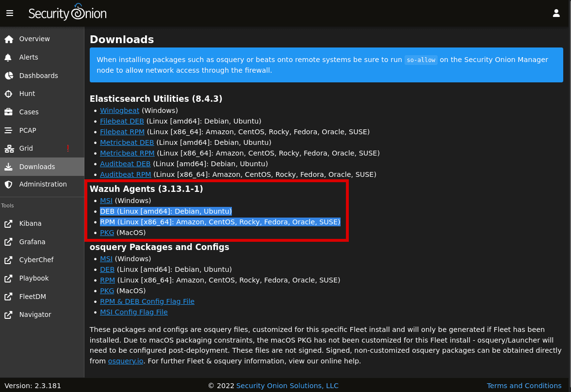Click Wazuh Agents (3.13.1-1) heading
The image size is (571, 392).
(147, 189)
